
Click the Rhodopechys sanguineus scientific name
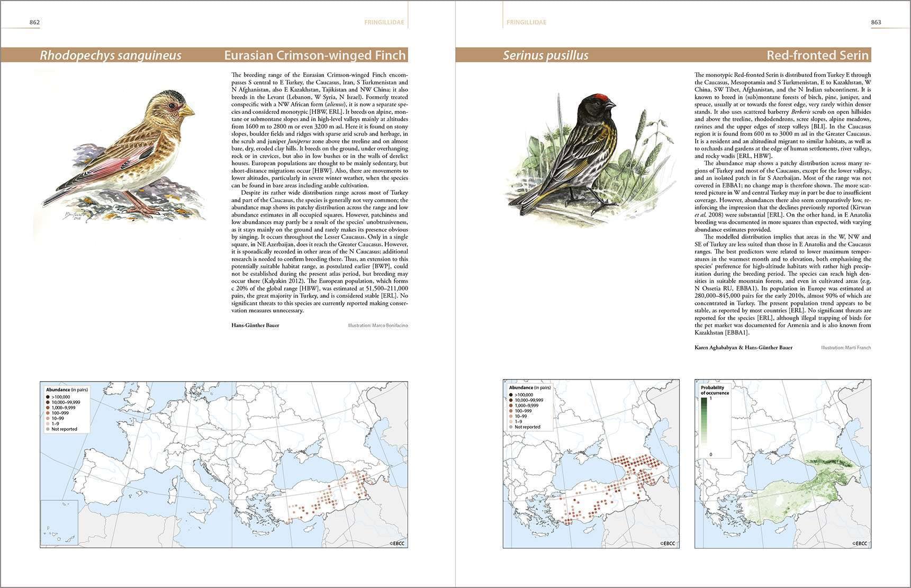[x=111, y=55]
